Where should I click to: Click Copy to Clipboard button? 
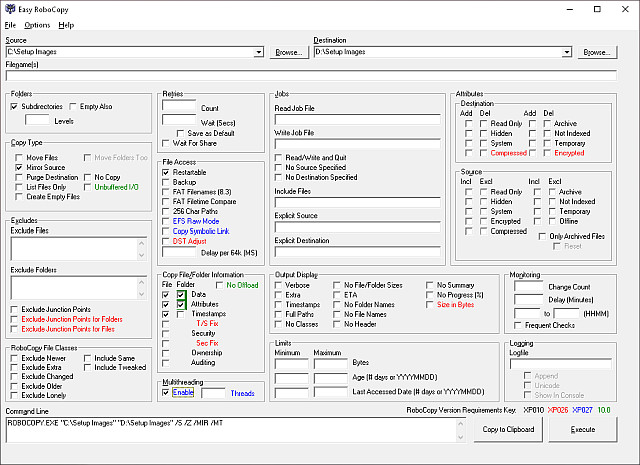[508, 429]
